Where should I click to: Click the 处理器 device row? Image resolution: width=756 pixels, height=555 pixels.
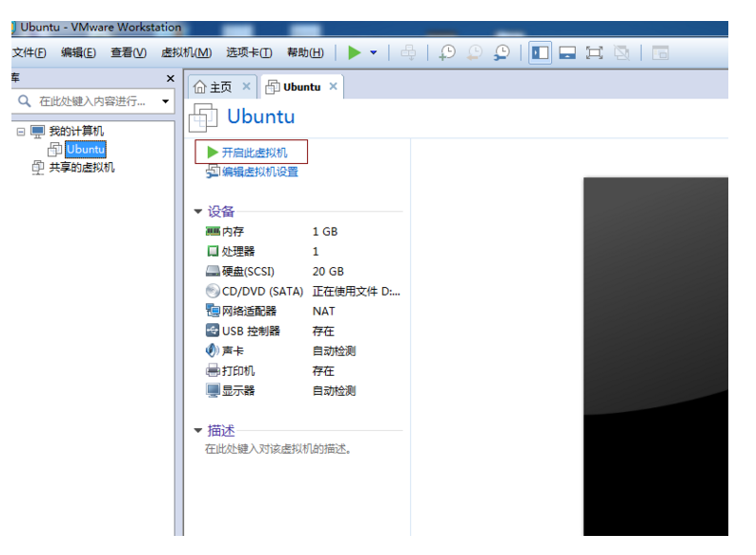pyautogui.click(x=303, y=251)
